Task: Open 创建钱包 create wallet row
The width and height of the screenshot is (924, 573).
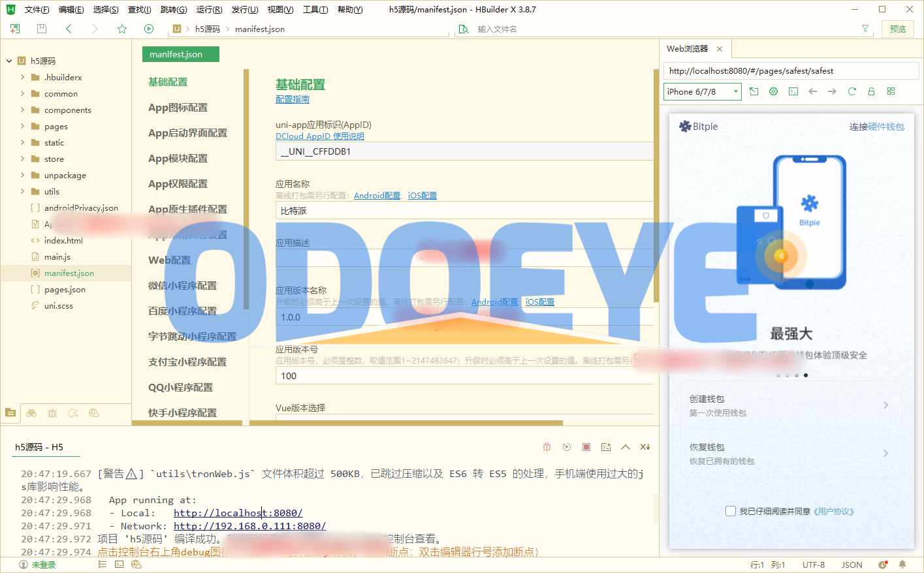Action: [x=791, y=405]
